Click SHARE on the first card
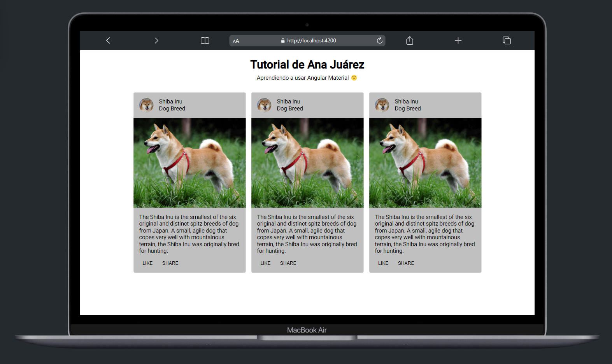 pyautogui.click(x=170, y=263)
